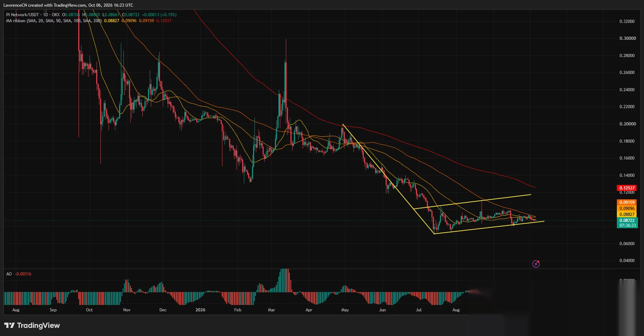Click the Dec label on time axis
The image size is (644, 336).
163,310
